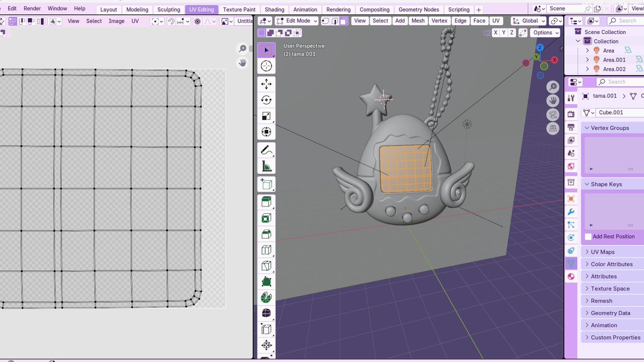Select the Select Box tool in viewport toolbar
This screenshot has height=362, width=644.
pyautogui.click(x=266, y=50)
